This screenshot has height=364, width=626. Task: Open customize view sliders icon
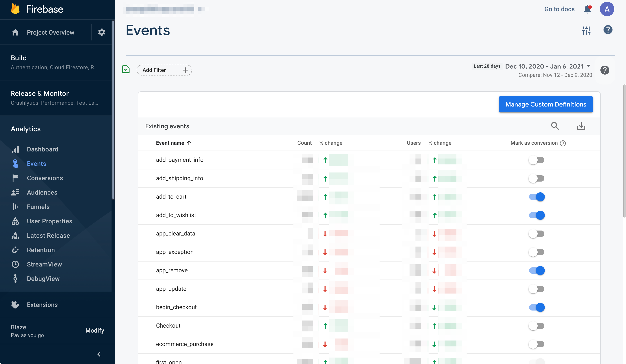(x=586, y=30)
